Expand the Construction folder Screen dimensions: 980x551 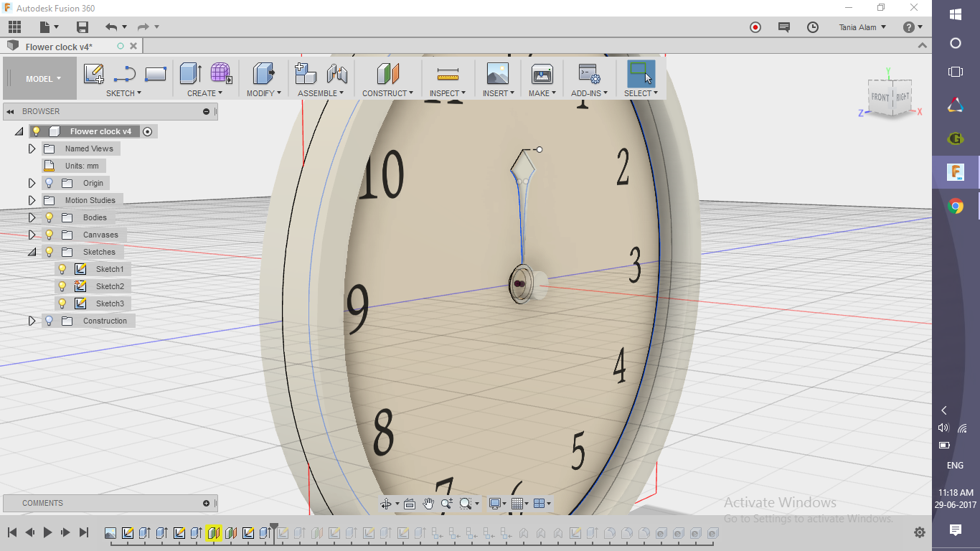point(32,321)
